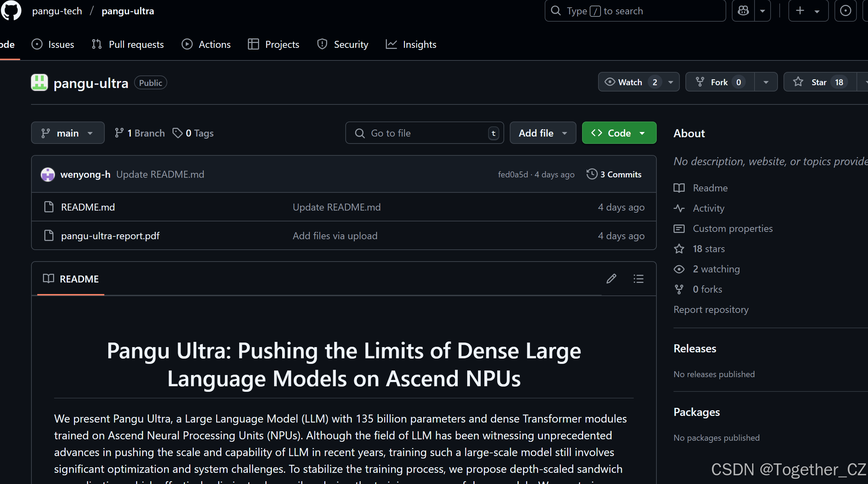The height and width of the screenshot is (484, 868).
Task: Star the pangu-ultra repository
Action: 820,82
